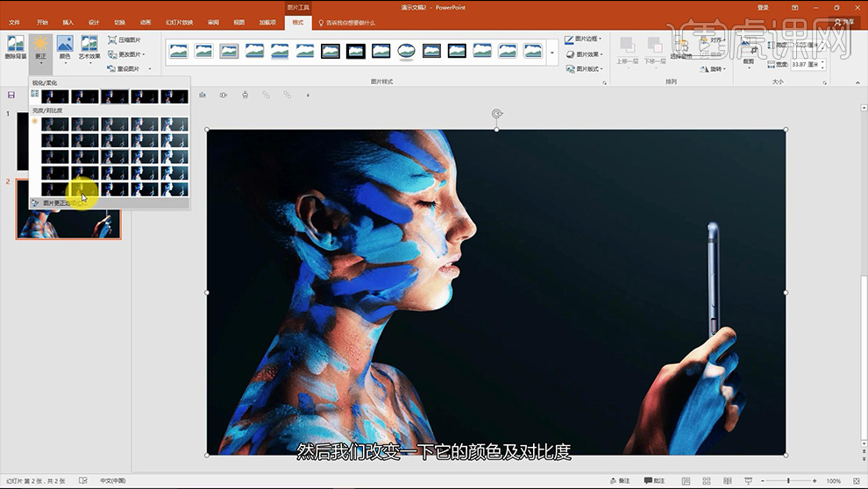Screen dimensions: 868x489
Task: Open the 大小 size dialog launcher
Action: (825, 82)
